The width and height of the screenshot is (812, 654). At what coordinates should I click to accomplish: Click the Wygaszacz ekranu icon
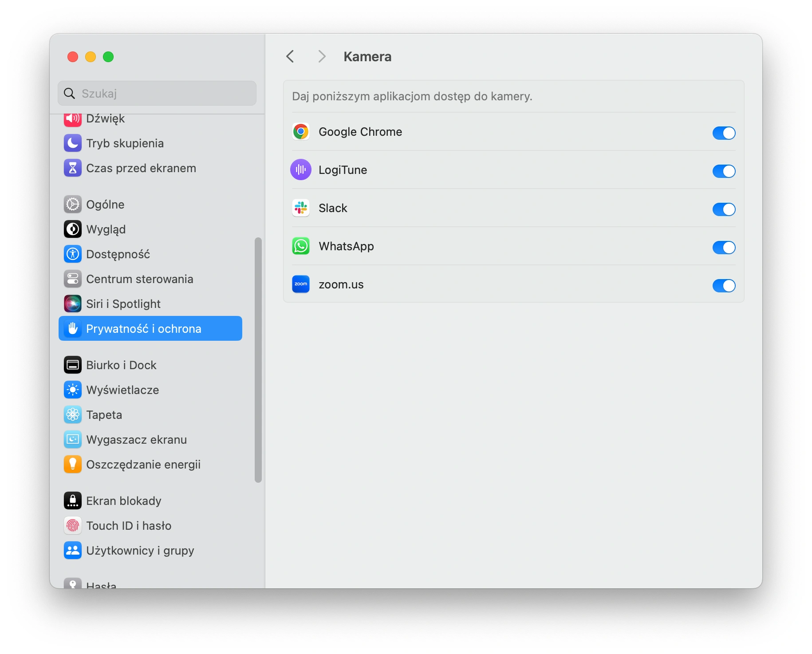73,440
